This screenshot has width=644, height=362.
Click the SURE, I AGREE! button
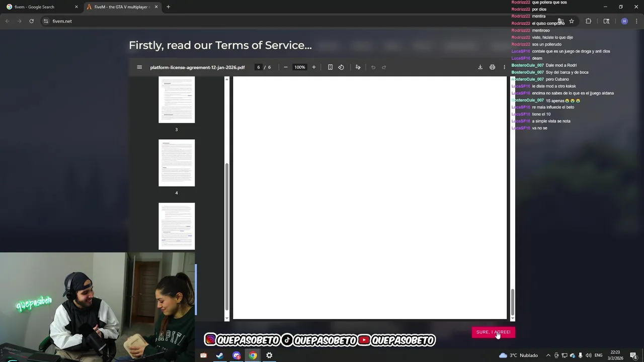[x=494, y=332]
